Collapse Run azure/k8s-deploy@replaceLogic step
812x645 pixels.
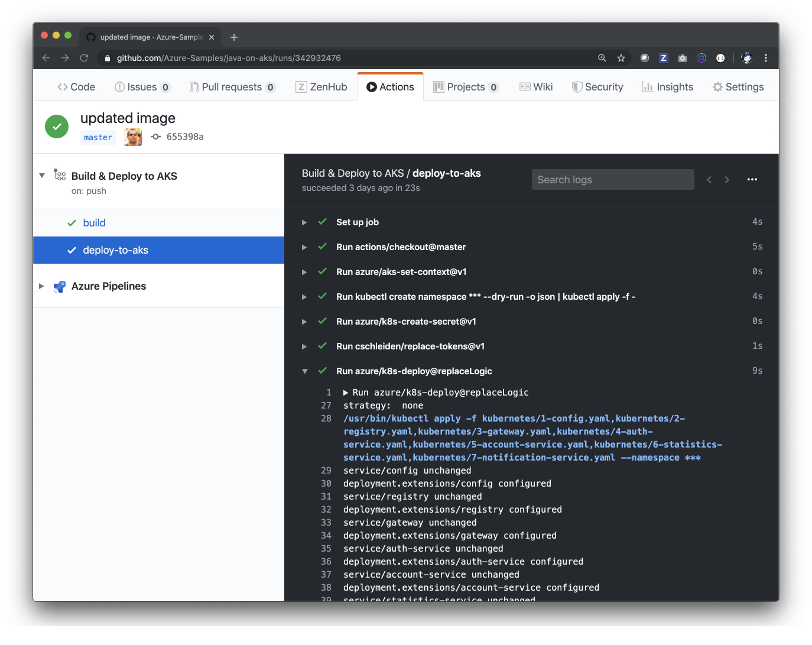click(304, 371)
